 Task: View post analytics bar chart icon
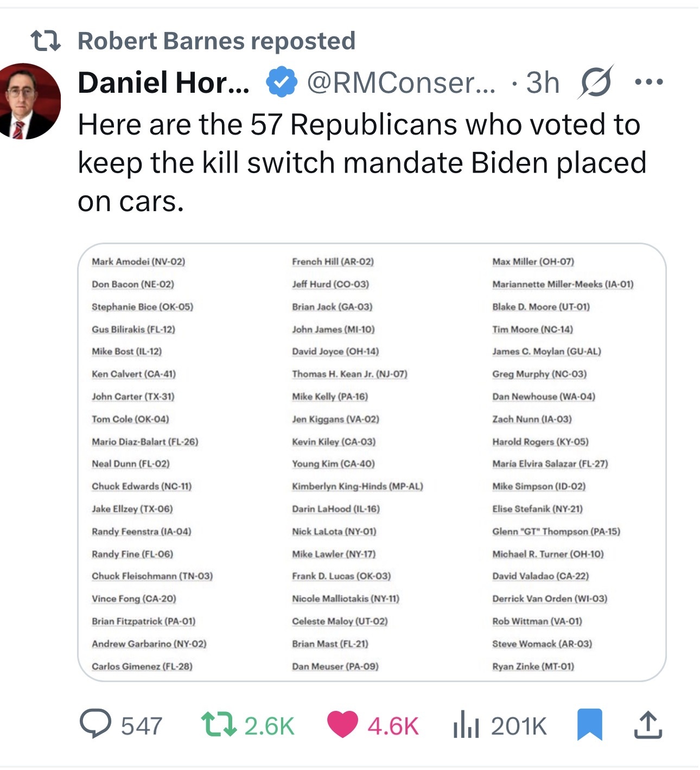tap(466, 726)
